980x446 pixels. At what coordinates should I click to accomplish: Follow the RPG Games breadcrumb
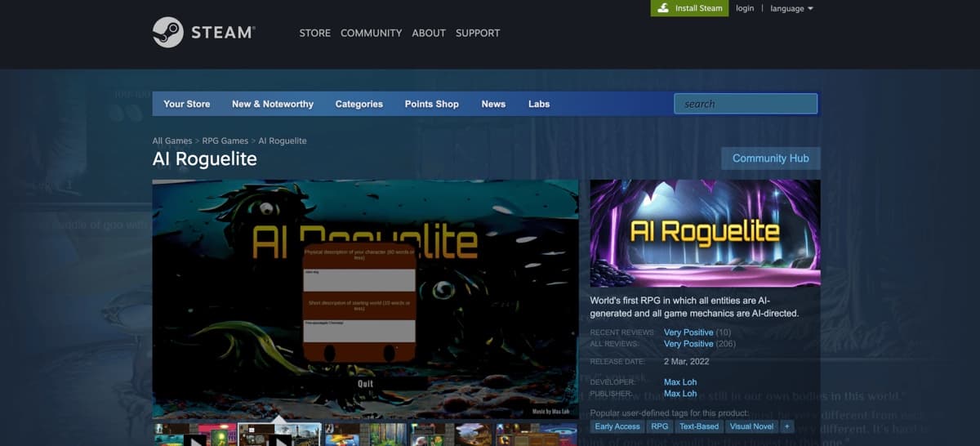[225, 140]
